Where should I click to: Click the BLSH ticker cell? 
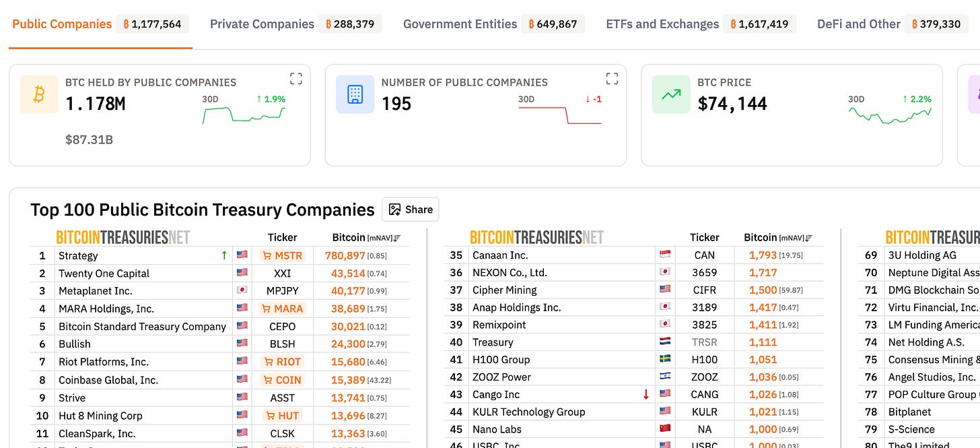coord(283,344)
